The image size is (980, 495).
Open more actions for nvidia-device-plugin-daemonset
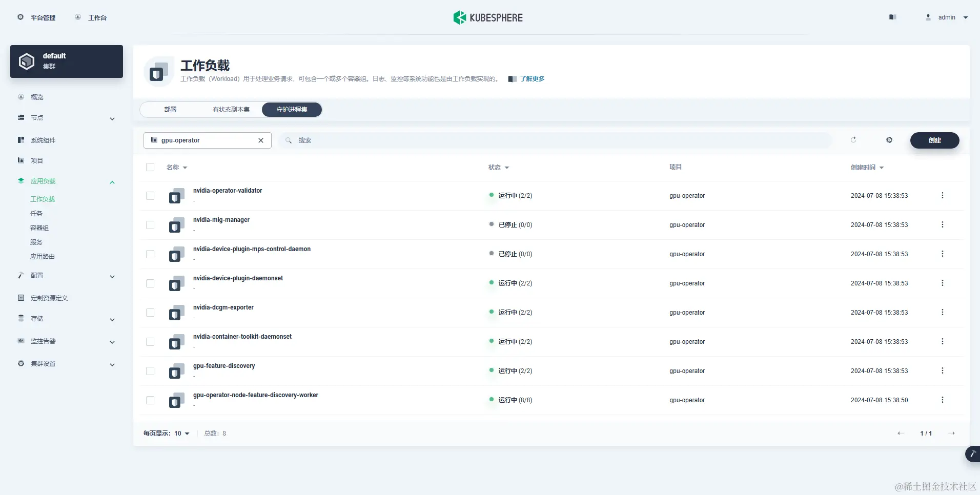point(942,283)
